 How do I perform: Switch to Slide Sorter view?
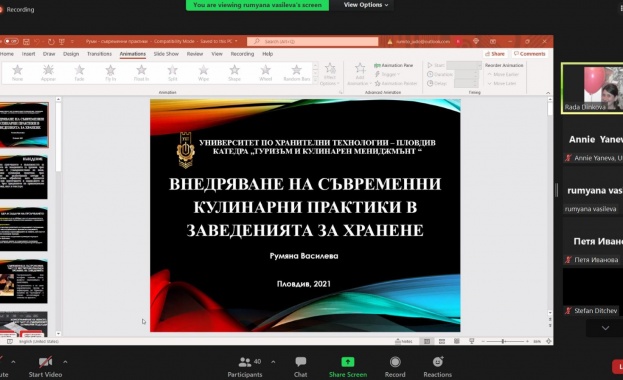(x=442, y=341)
